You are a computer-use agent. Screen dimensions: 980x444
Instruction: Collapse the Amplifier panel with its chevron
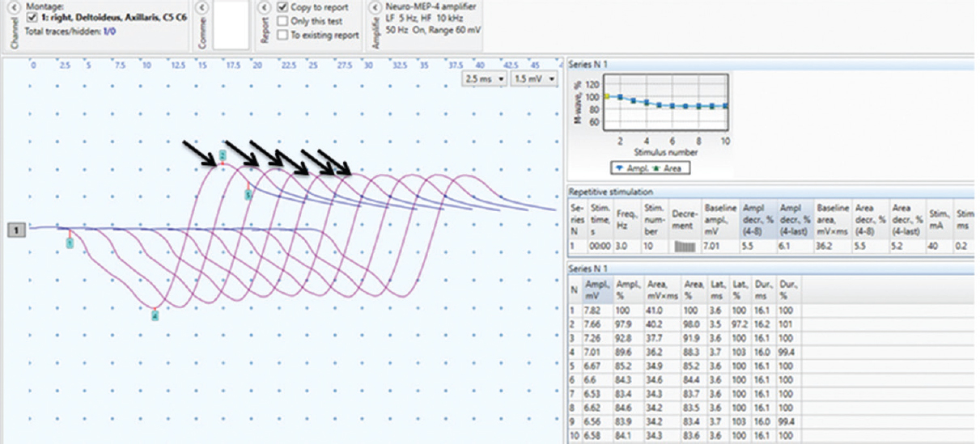tap(373, 9)
